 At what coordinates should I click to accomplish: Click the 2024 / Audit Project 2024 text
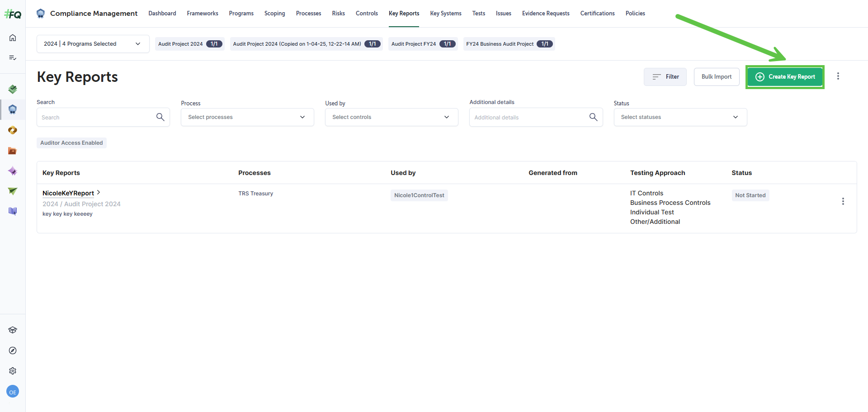[x=81, y=204]
